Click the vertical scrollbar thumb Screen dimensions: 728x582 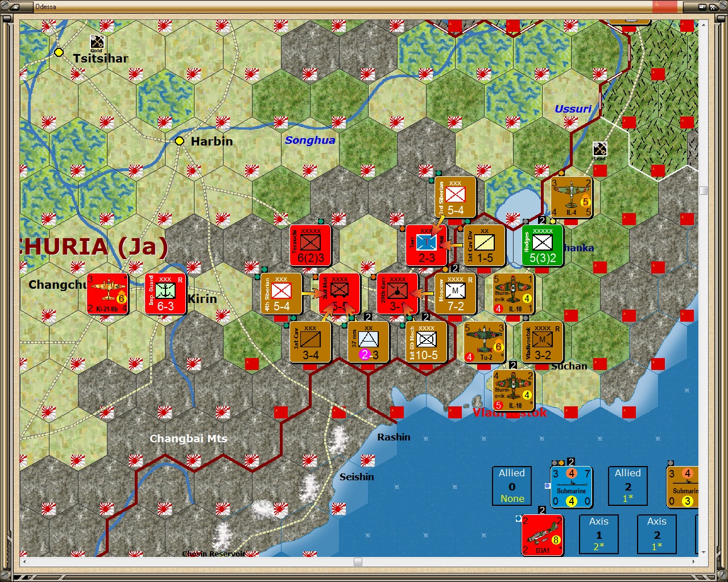coord(704,190)
